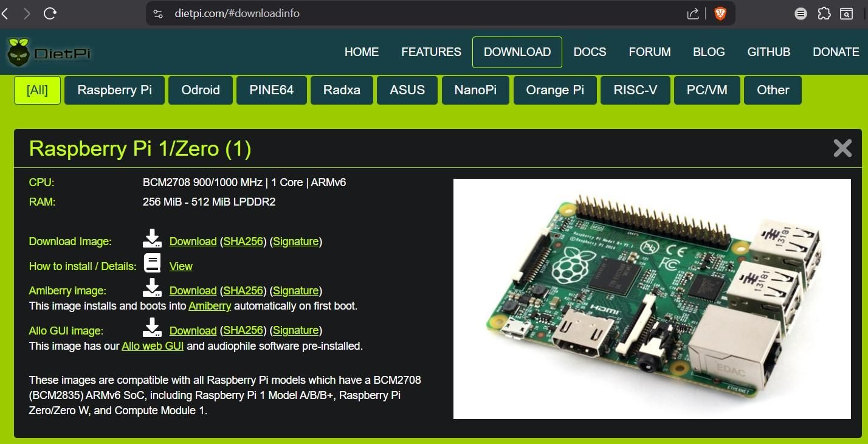Click the 'CPU:' label
This screenshot has height=444, width=868.
(x=42, y=182)
